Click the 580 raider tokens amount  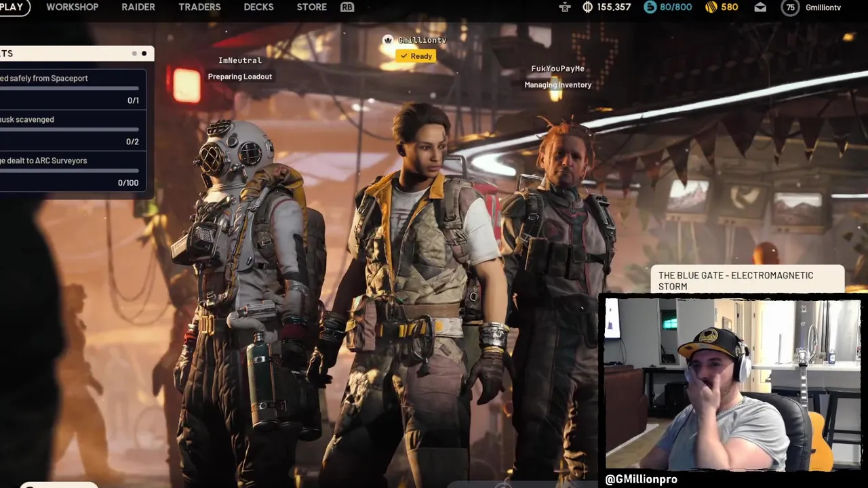coord(730,7)
